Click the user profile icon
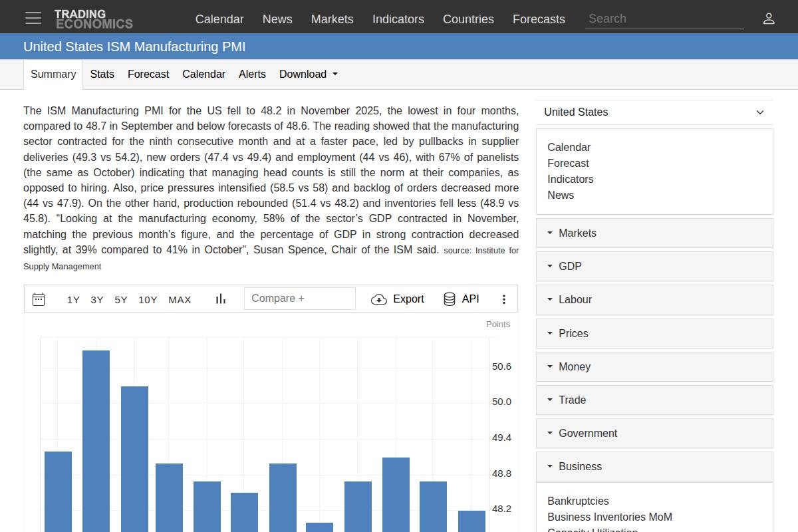This screenshot has width=798, height=532. pos(769,19)
